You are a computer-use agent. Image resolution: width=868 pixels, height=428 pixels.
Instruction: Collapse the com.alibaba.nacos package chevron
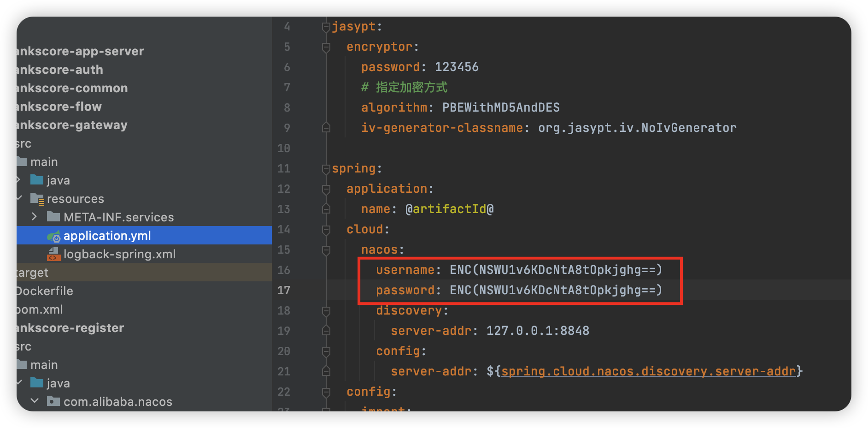click(x=35, y=401)
